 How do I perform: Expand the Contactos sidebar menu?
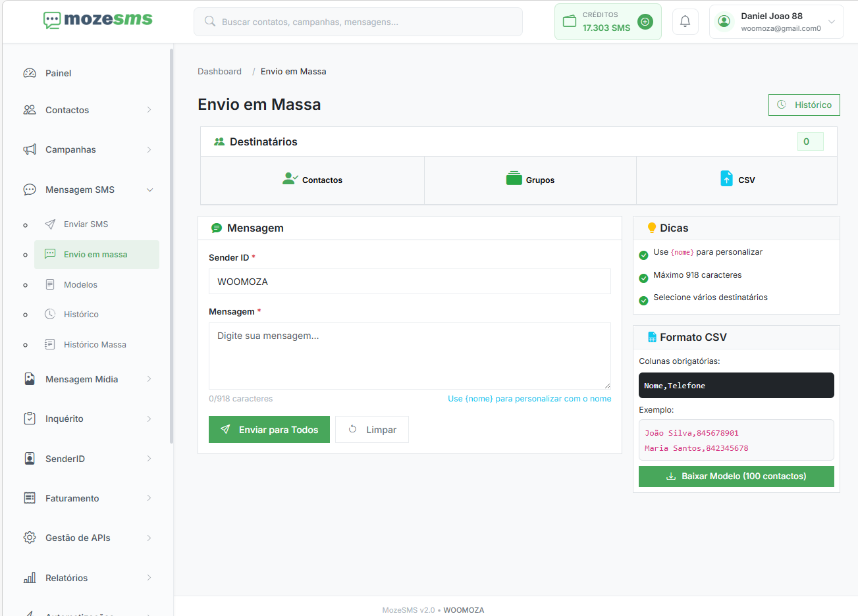[87, 110]
